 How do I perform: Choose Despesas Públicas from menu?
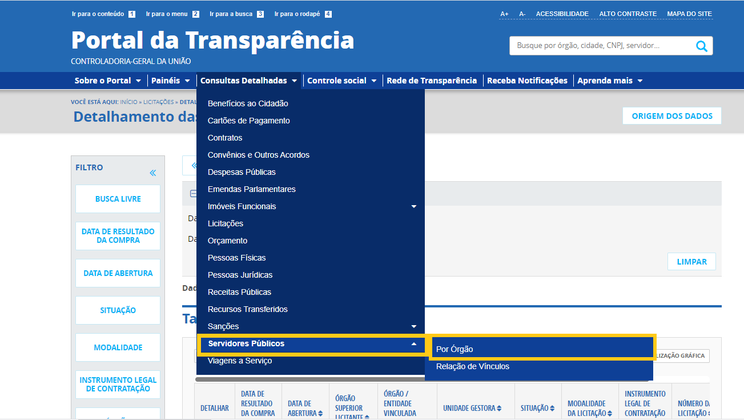coord(242,172)
